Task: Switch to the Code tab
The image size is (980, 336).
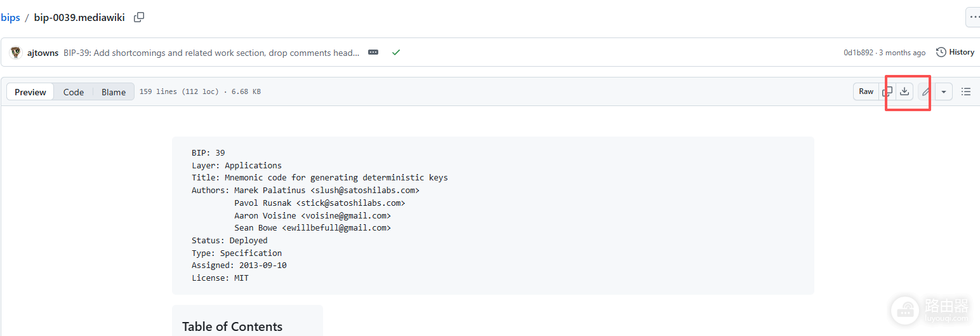Action: coord(74,92)
